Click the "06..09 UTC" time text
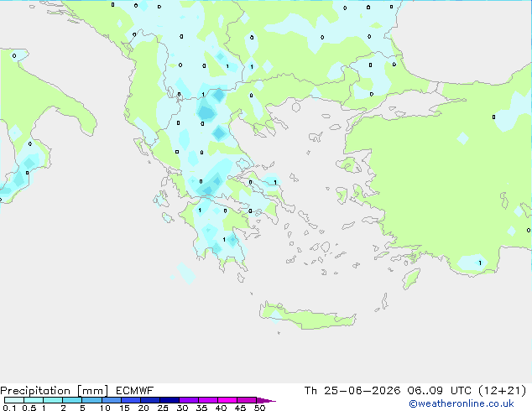 pyautogui.click(x=440, y=391)
